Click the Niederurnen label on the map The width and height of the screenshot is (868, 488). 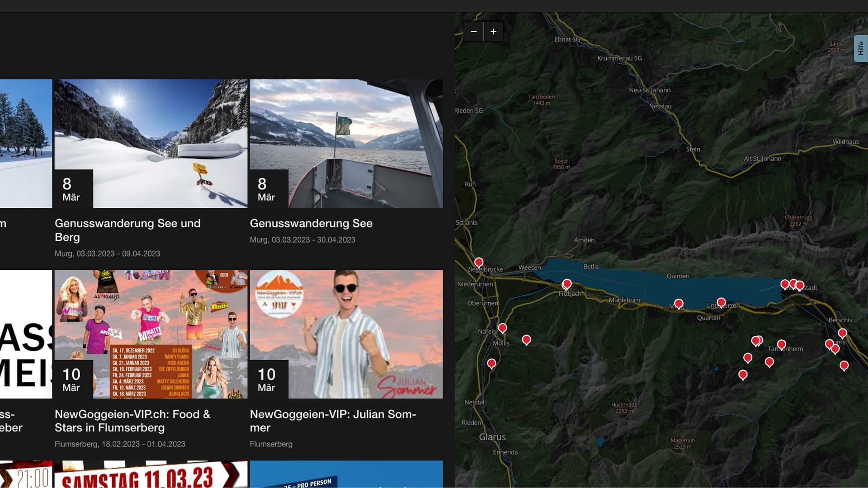pyautogui.click(x=475, y=284)
